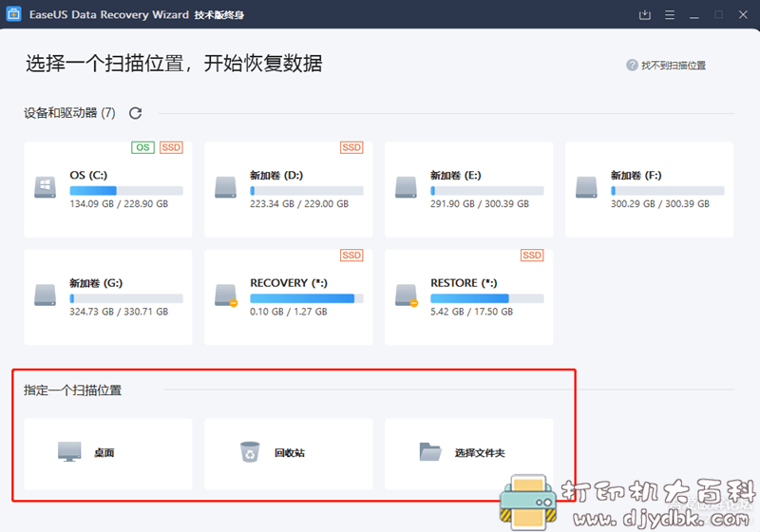The width and height of the screenshot is (760, 532).
Task: Choose 回收站 as scan location
Action: coord(289,454)
